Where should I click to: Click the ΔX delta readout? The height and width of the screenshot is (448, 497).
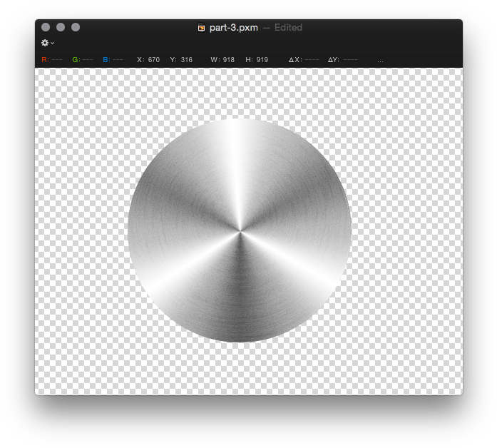pyautogui.click(x=304, y=60)
